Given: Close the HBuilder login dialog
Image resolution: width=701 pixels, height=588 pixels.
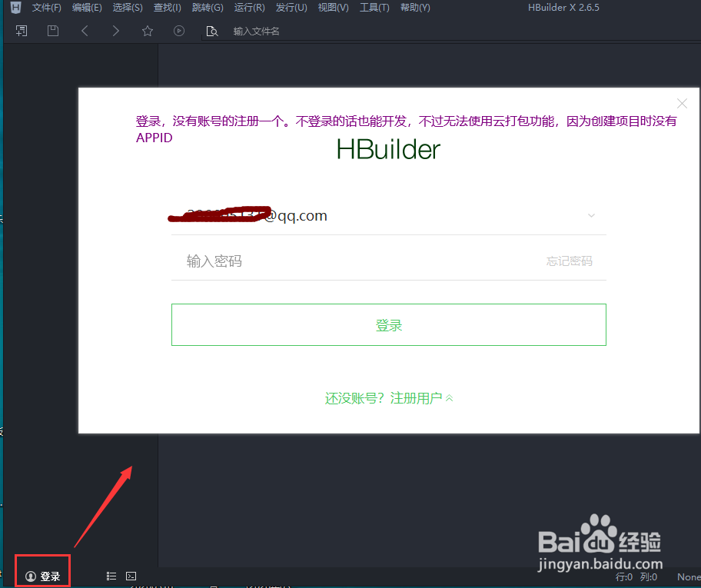Looking at the screenshot, I should tap(683, 104).
